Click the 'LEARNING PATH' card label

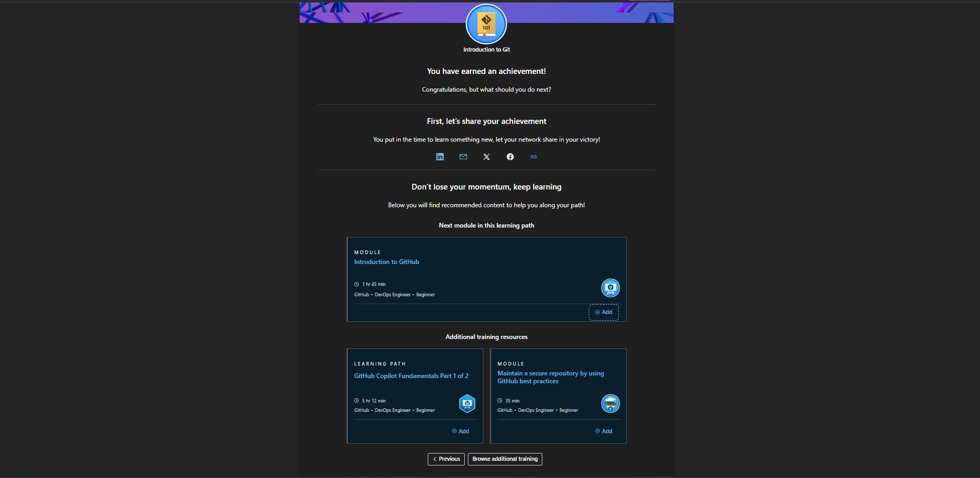click(380, 364)
